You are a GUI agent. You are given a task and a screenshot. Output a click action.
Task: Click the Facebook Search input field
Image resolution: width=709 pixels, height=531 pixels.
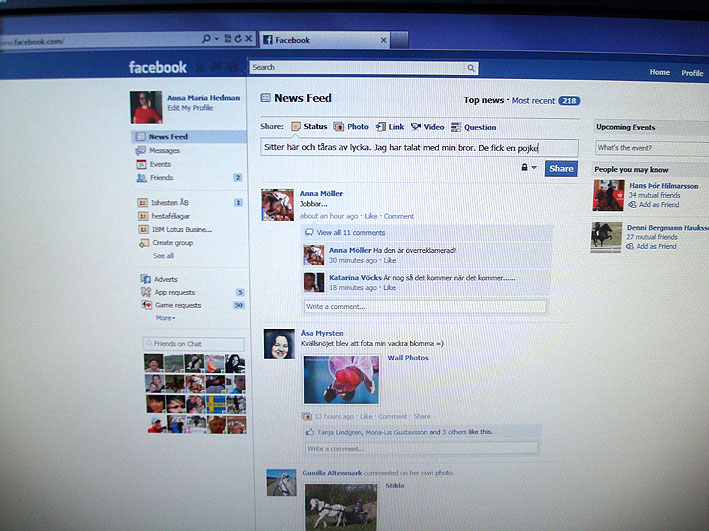click(358, 68)
